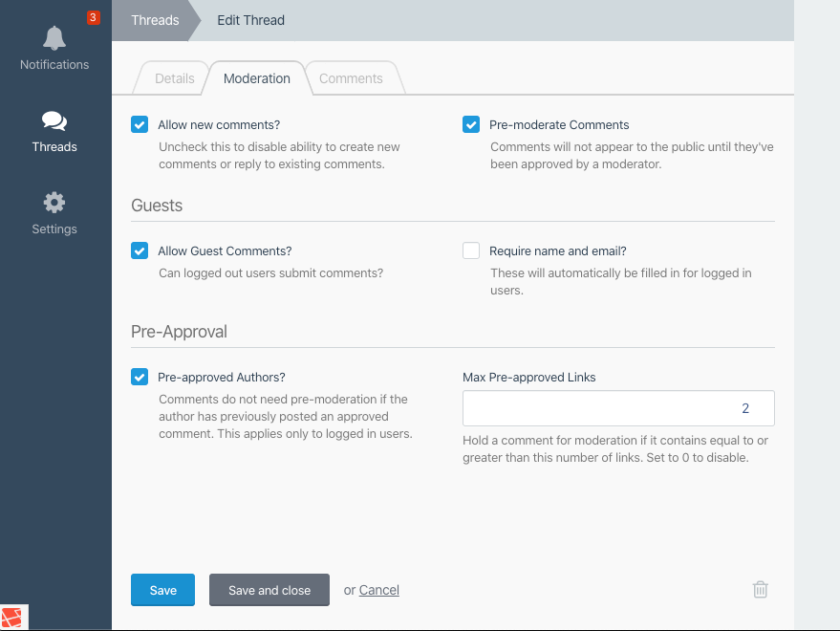Screen dimensions: 840x631
Task: Open Threads speech bubbles icon
Action: (x=54, y=121)
